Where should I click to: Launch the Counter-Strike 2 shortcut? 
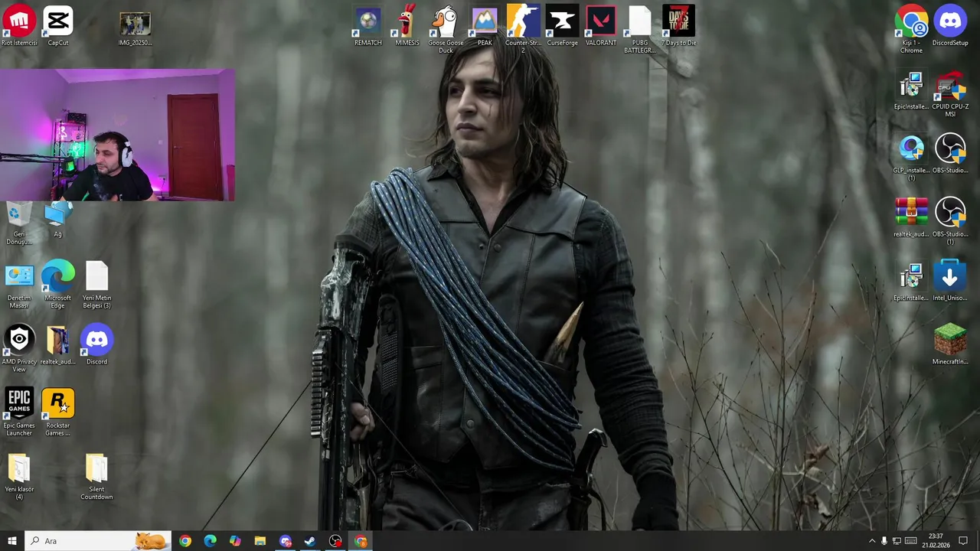tap(524, 29)
